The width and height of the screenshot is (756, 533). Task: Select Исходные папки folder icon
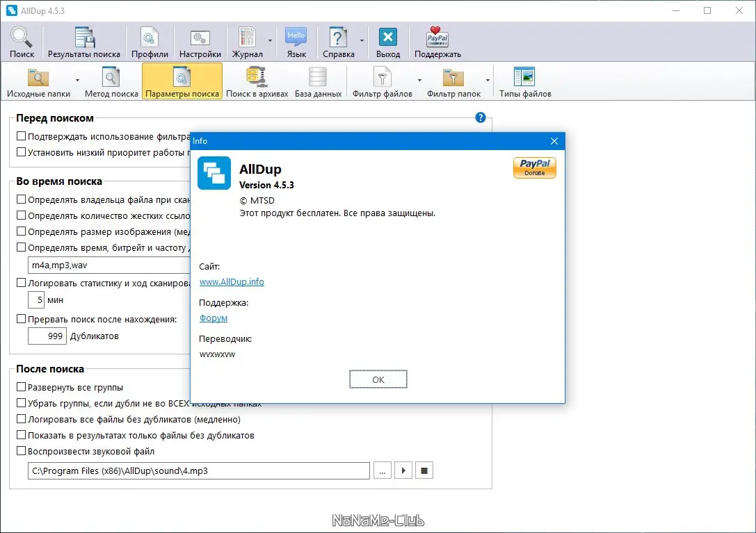coord(38,78)
